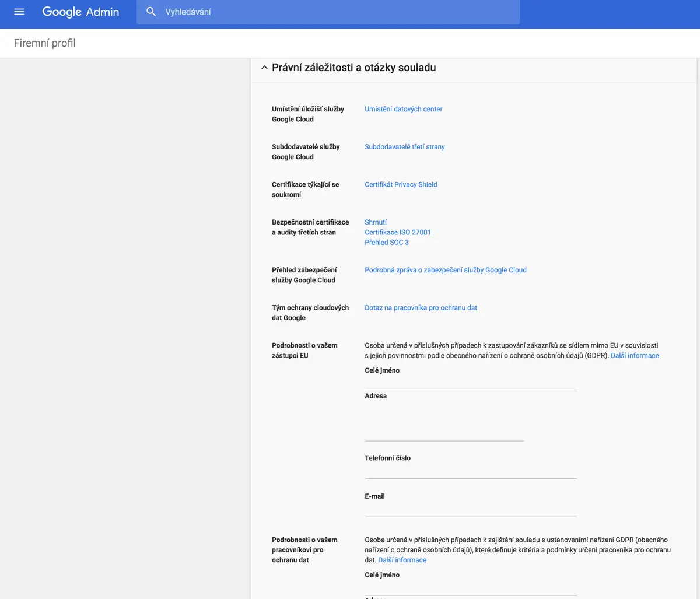Click the Subdodavatelé služby Google Cloud label
Screen dimensions: 700x599
306,152
